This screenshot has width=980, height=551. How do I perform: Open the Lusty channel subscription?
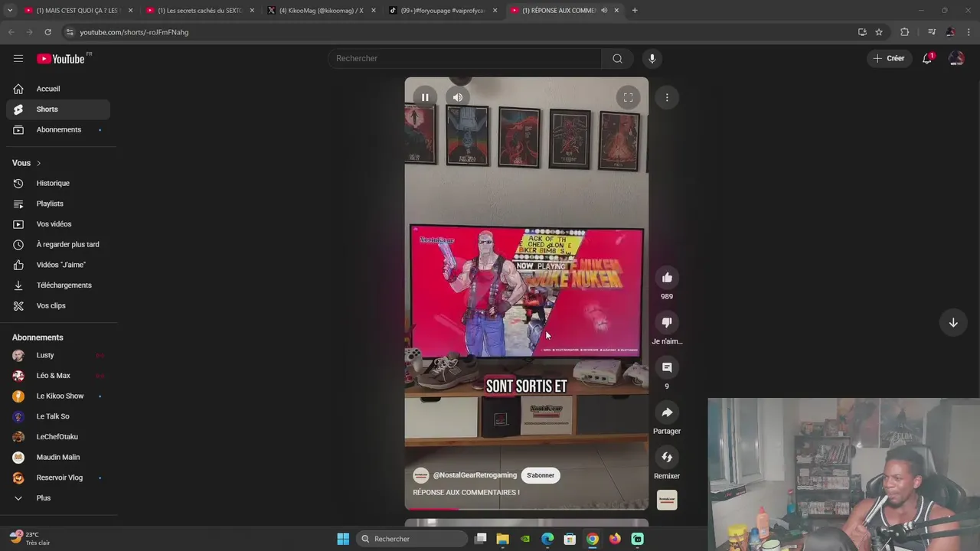[x=58, y=355]
